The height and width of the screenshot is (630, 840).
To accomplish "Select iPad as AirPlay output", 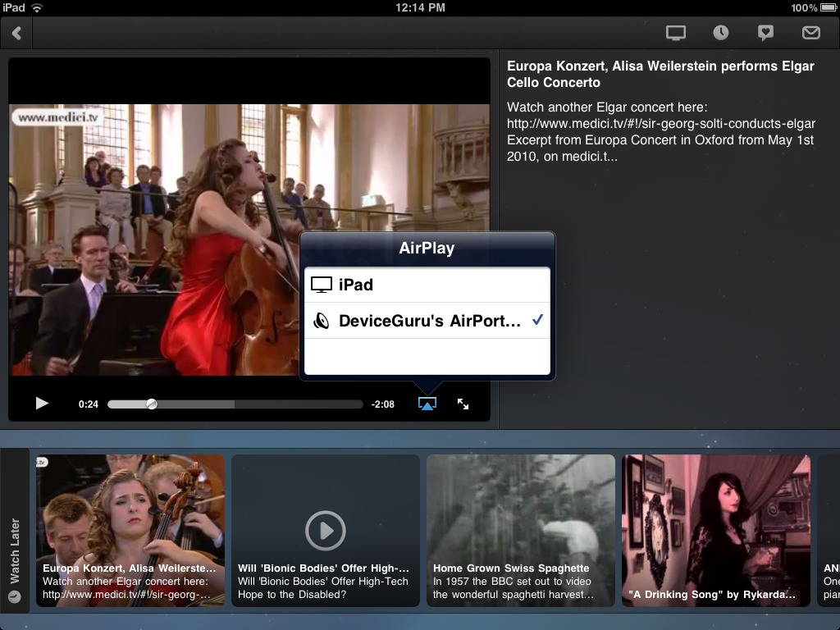I will 427,285.
